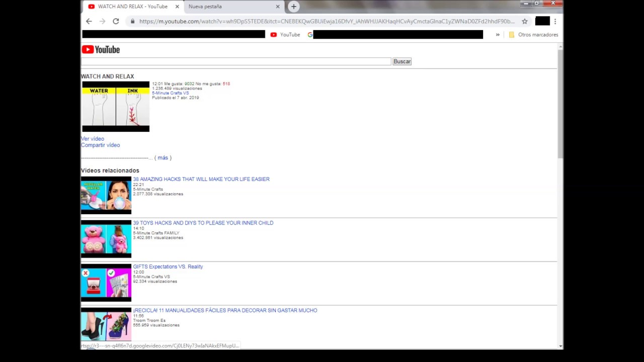Open 39 TOYS HACKS AND DIYS link
The width and height of the screenshot is (644, 362).
pos(203,223)
